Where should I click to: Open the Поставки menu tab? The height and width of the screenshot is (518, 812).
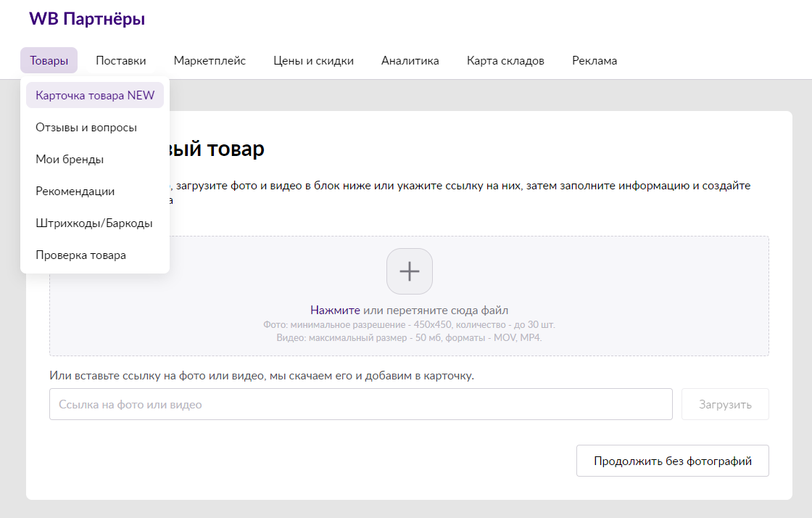120,61
